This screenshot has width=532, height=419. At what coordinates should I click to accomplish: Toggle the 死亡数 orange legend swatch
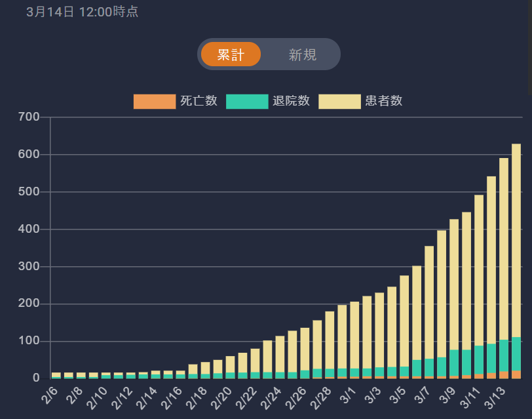(155, 102)
